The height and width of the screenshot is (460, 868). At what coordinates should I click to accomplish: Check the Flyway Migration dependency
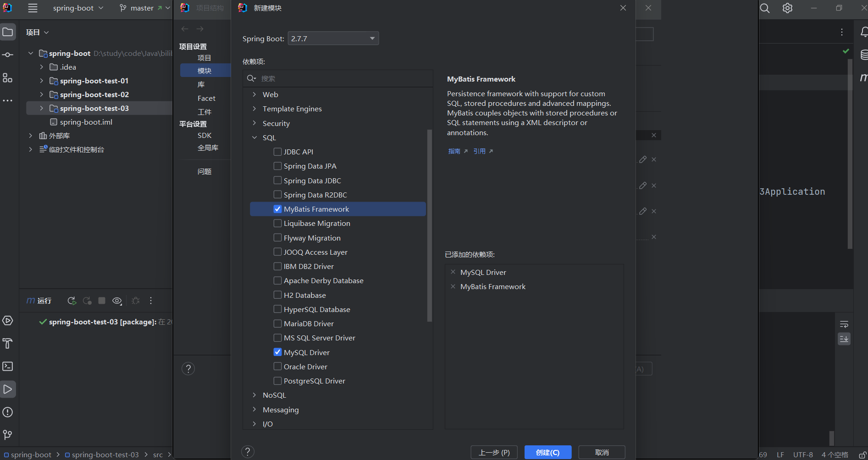[x=277, y=238]
